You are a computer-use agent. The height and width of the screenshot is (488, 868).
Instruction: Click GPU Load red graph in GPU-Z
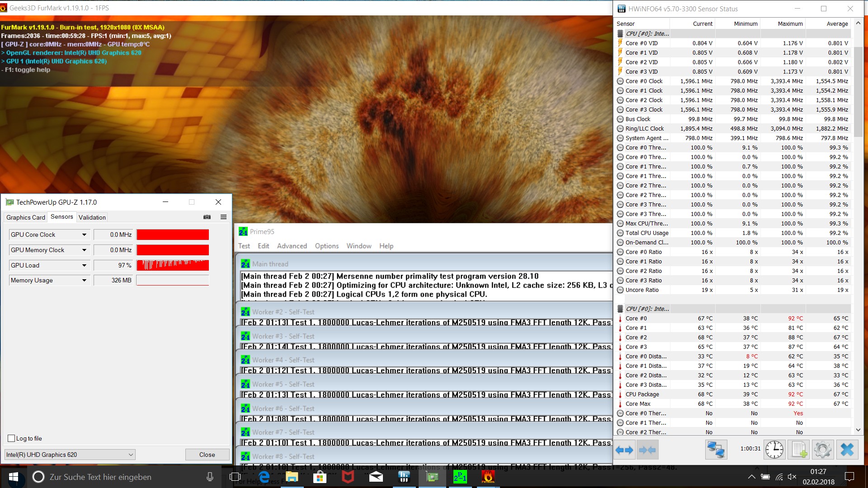(173, 265)
